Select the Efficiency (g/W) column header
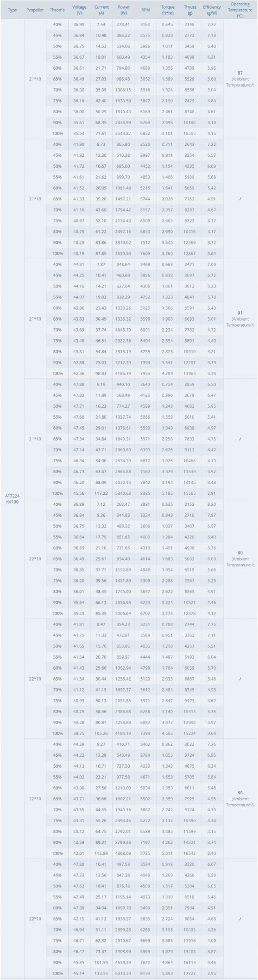Screen dimensions: 258x980 tap(212, 10)
